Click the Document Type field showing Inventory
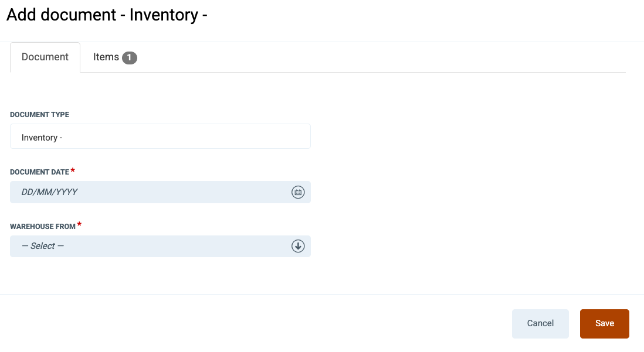The width and height of the screenshot is (644, 352). pos(160,136)
